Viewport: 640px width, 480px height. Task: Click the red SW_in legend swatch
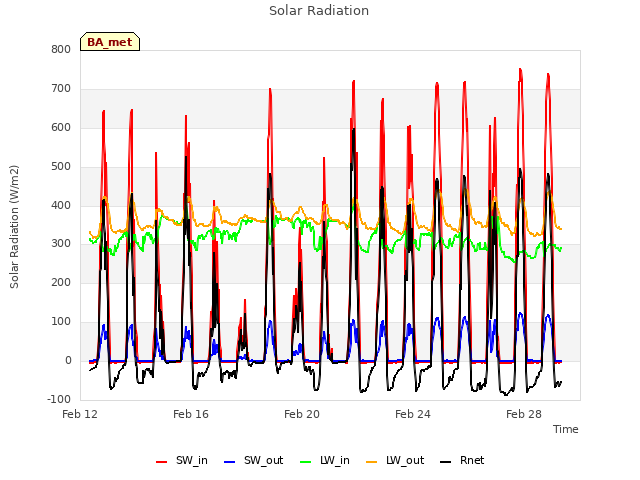162,462
